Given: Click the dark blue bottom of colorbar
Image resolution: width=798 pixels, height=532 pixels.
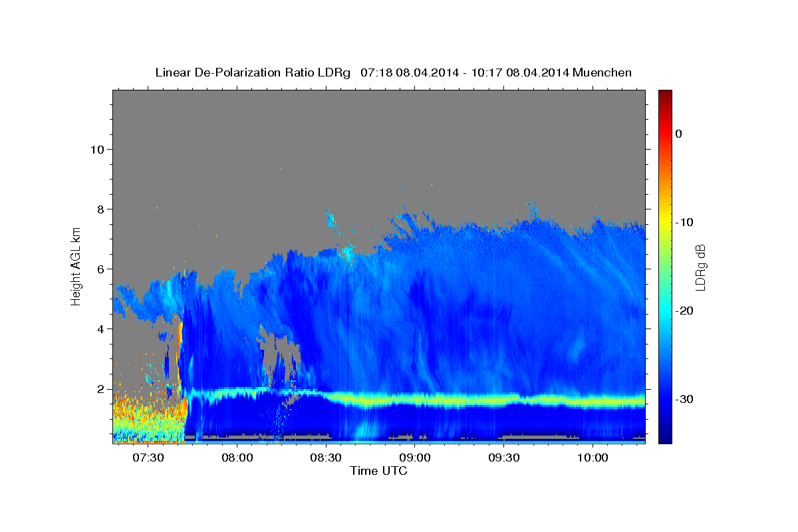Looking at the screenshot, I should pos(664,437).
